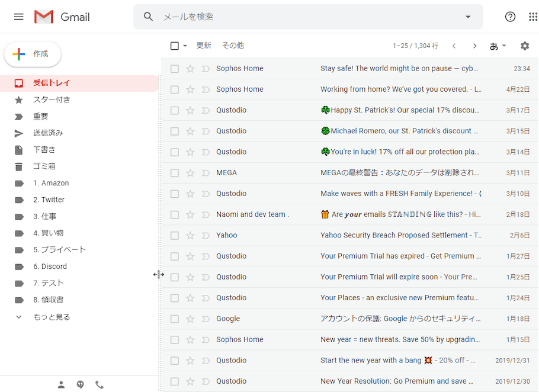539x392 pixels.
Task: Click the 作成 compose button
Action: 33,54
